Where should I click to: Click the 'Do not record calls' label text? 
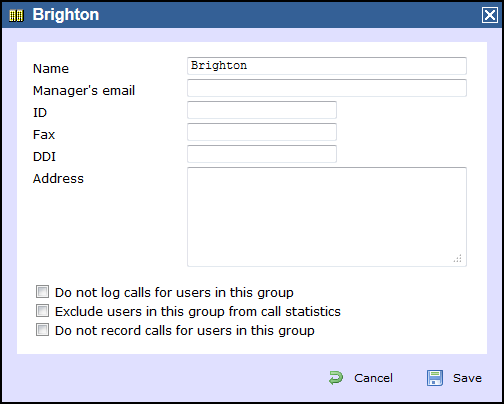click(x=185, y=330)
